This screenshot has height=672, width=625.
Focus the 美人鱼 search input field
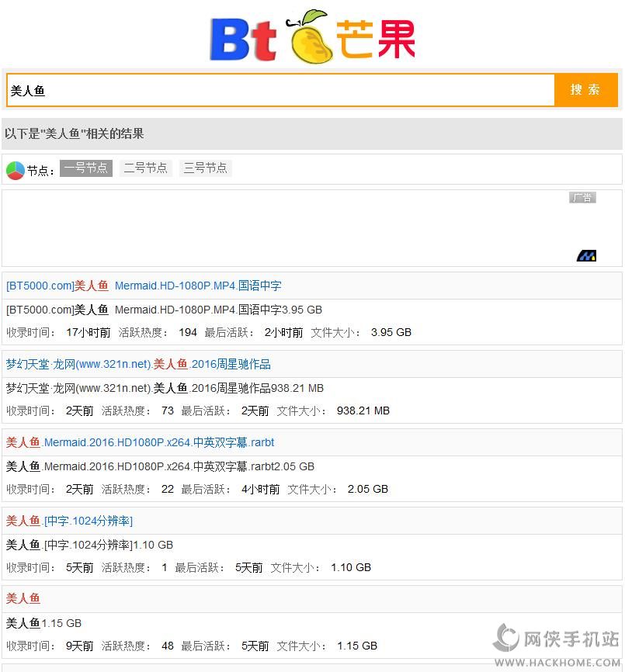click(280, 90)
